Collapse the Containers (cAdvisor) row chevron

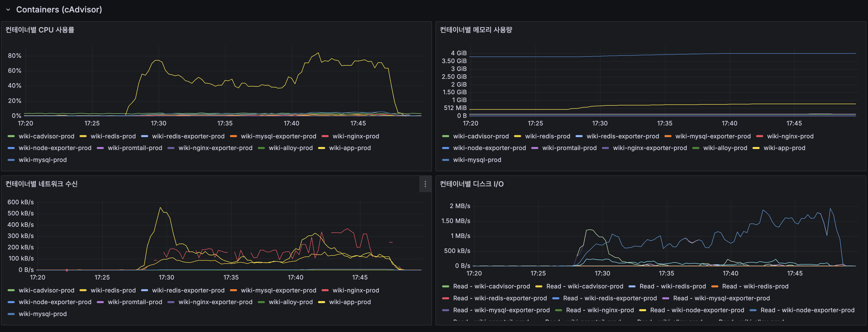click(x=8, y=10)
